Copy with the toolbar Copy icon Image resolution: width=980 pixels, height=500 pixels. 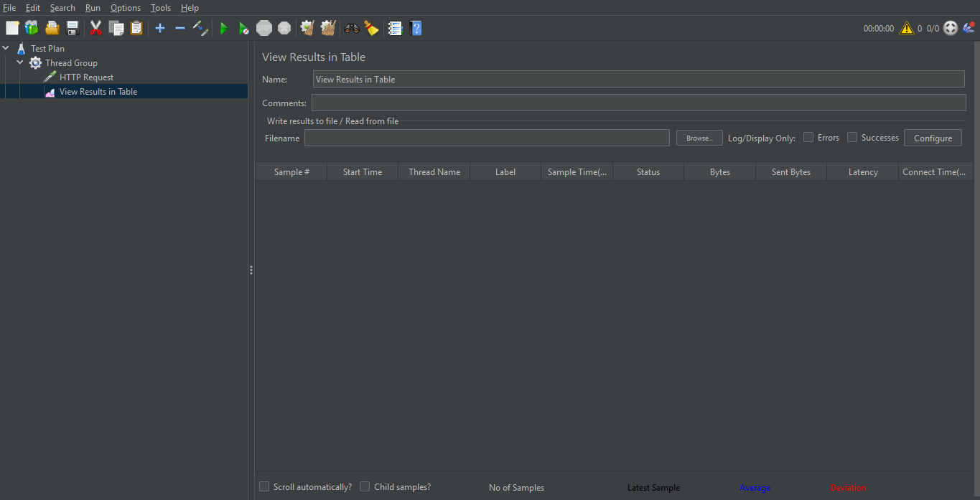(x=116, y=28)
